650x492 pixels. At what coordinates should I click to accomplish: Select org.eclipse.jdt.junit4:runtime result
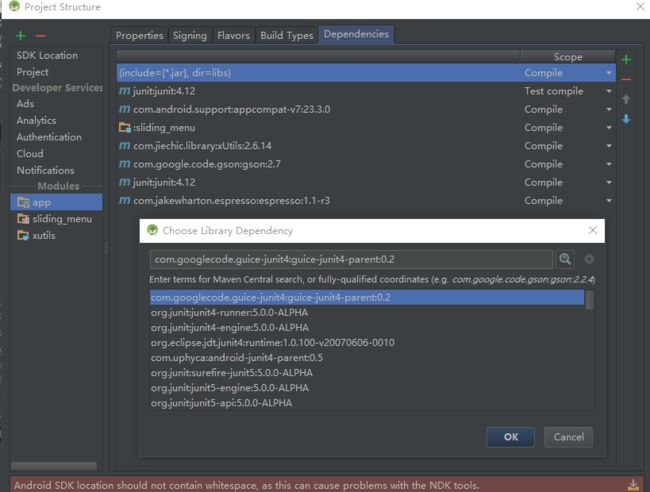coord(367,342)
